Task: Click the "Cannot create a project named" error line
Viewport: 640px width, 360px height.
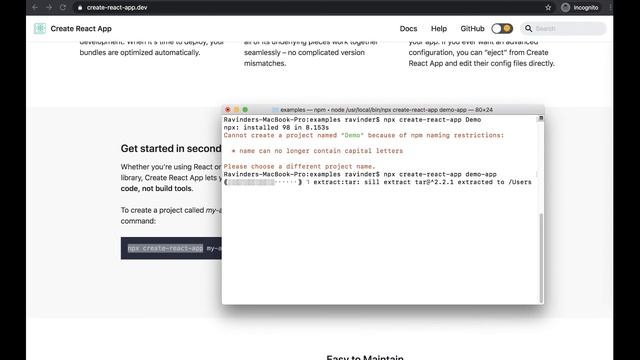Action: (364, 135)
